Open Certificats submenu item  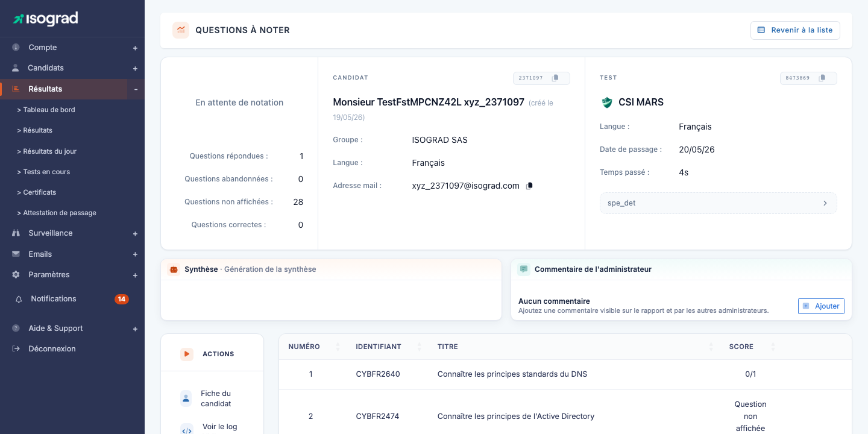click(x=36, y=192)
